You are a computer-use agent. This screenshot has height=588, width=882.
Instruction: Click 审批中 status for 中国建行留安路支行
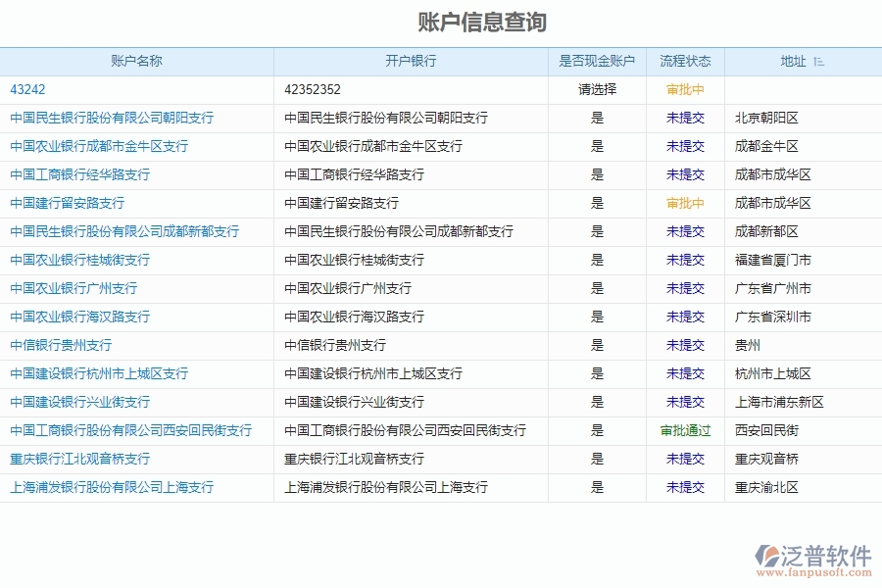(684, 203)
